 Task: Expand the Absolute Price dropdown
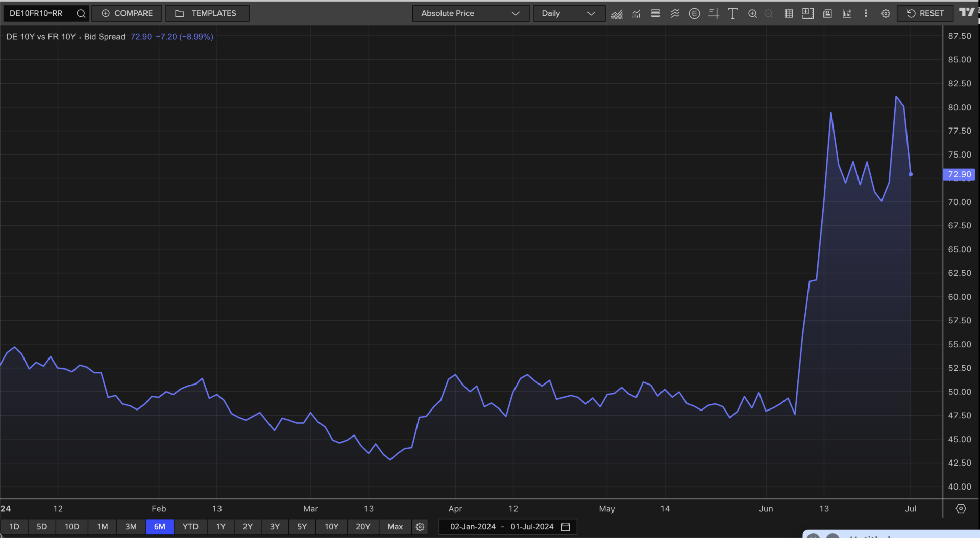470,13
